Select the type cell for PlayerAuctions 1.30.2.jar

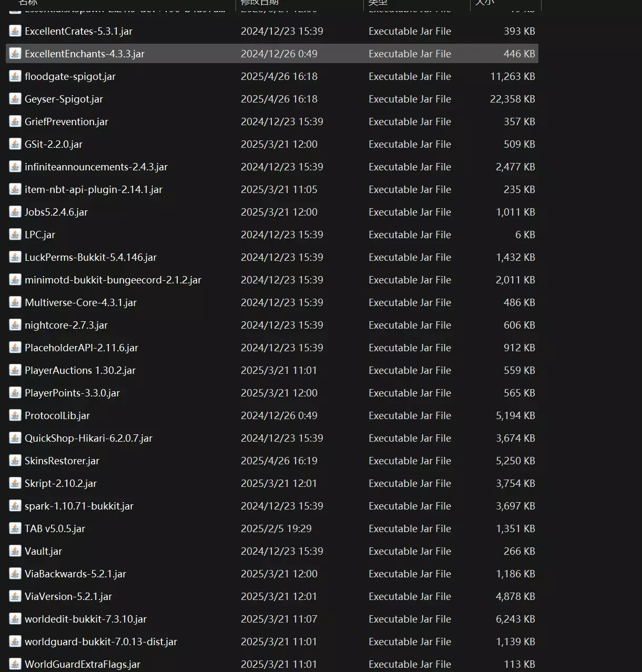410,370
